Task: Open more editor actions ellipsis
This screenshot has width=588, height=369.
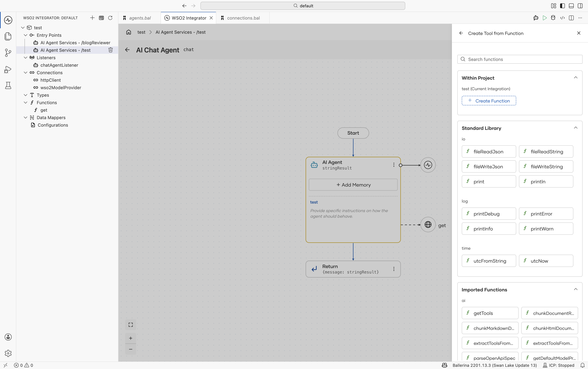Action: 580,18
